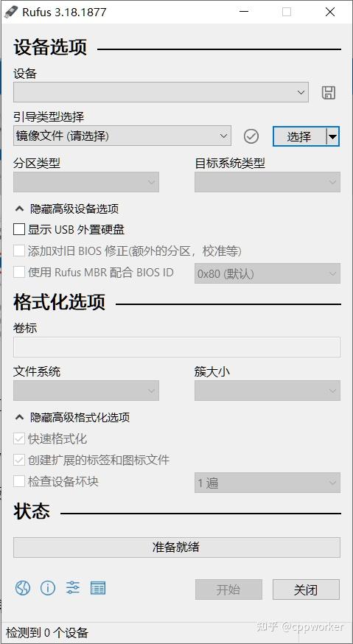This screenshot has width=353, height=644.
Task: Enable 显示 USB 外置硬盘 checkbox
Action: [19, 229]
